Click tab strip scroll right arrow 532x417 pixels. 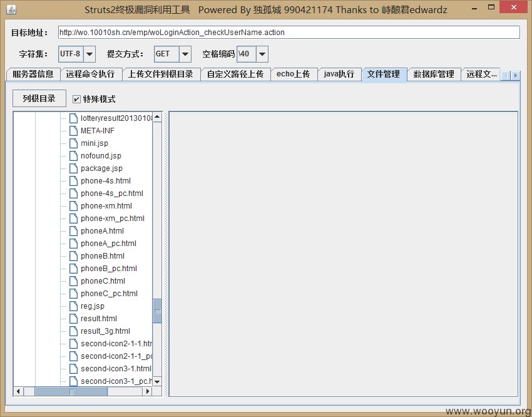(515, 75)
